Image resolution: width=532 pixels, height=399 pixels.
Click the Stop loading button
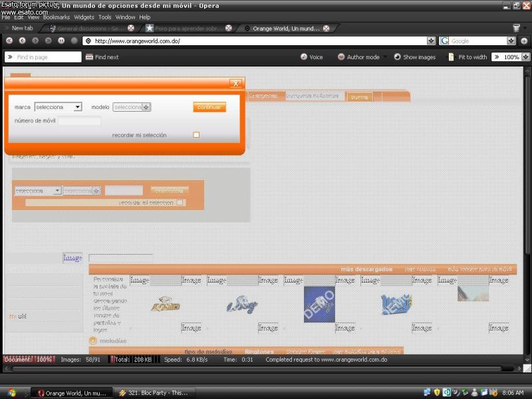coord(61,41)
